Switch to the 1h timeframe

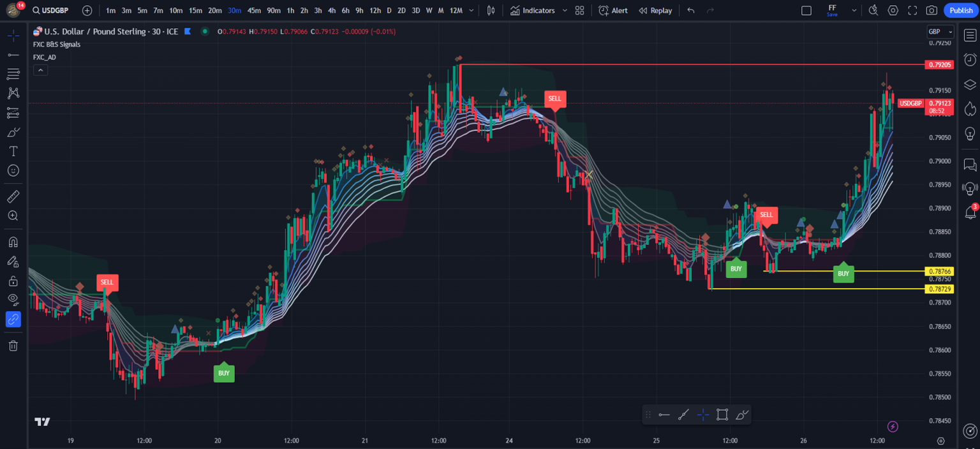coord(290,10)
